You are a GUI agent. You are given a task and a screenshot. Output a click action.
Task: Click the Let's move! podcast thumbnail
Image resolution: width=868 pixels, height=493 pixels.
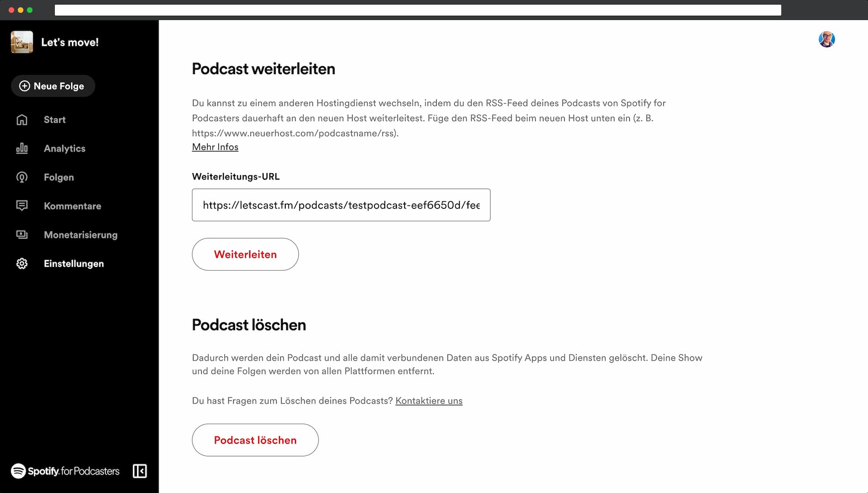tap(22, 42)
